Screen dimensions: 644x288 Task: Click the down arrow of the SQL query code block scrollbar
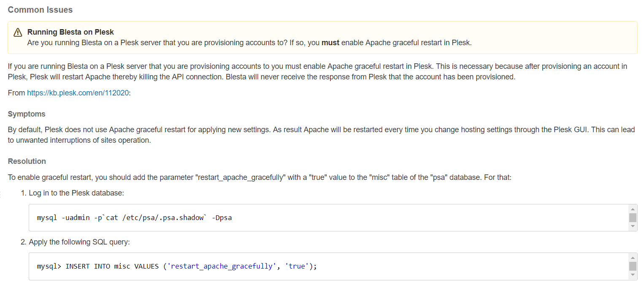pyautogui.click(x=633, y=275)
